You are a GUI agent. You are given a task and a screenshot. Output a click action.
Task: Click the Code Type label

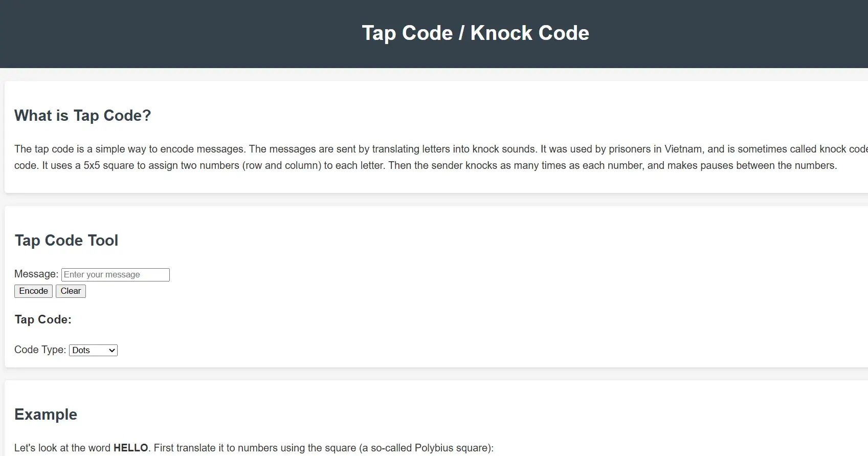click(40, 350)
